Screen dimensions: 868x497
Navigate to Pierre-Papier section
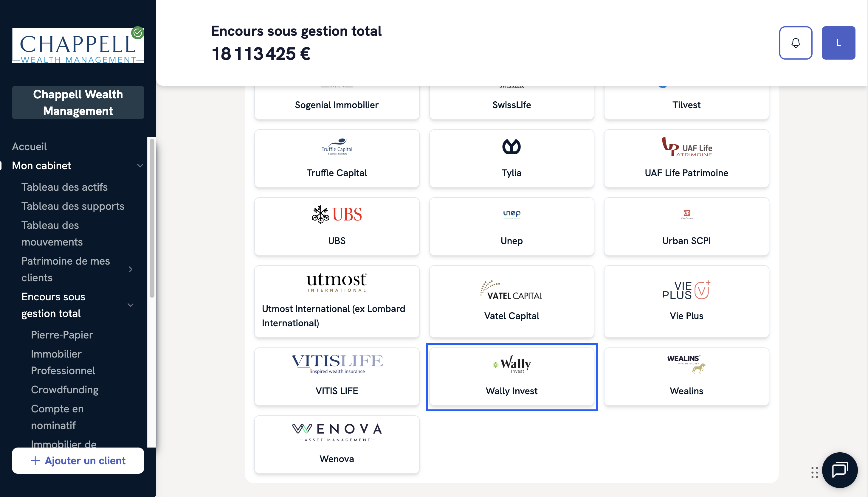point(62,335)
